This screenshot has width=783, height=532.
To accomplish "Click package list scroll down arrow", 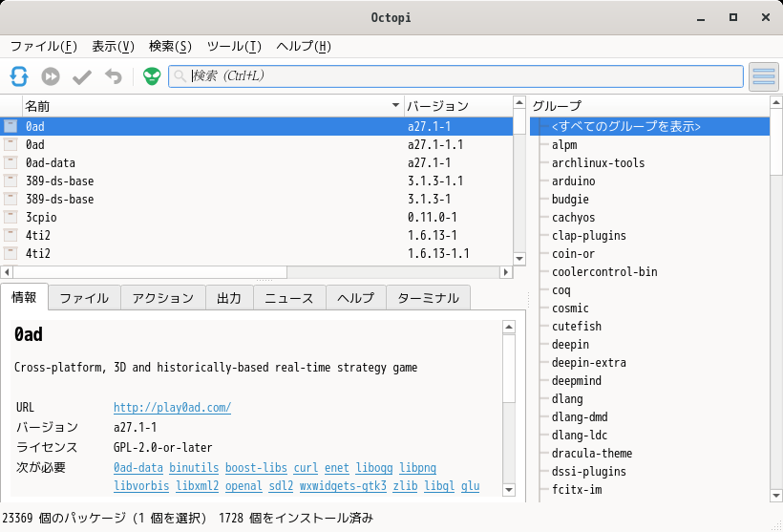I will coord(519,259).
